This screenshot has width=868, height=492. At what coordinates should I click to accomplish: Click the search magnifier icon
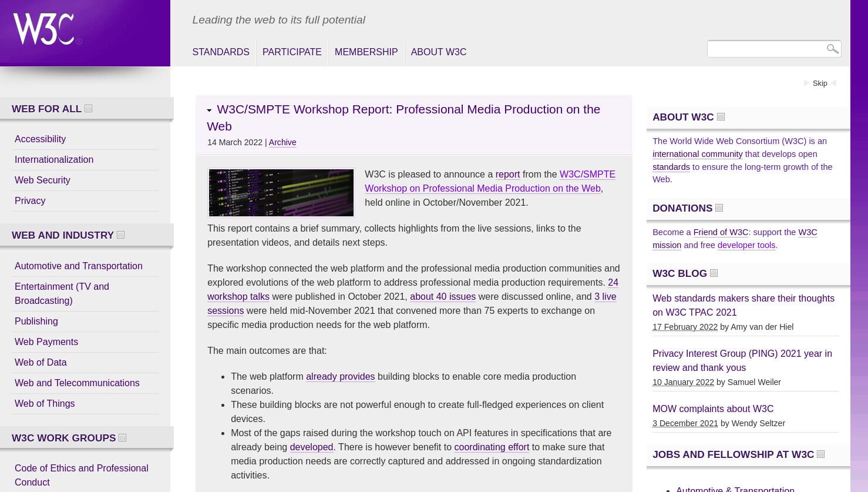(832, 49)
